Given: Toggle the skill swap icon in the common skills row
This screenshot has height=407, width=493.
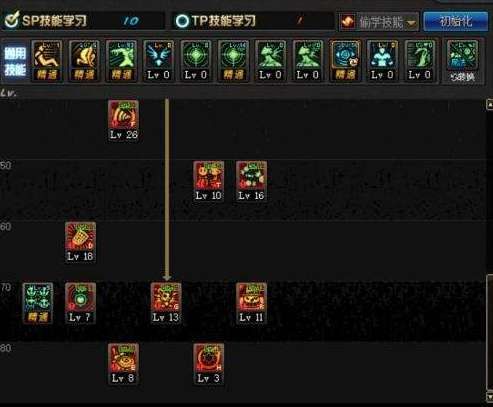Looking at the screenshot, I should [x=462, y=61].
